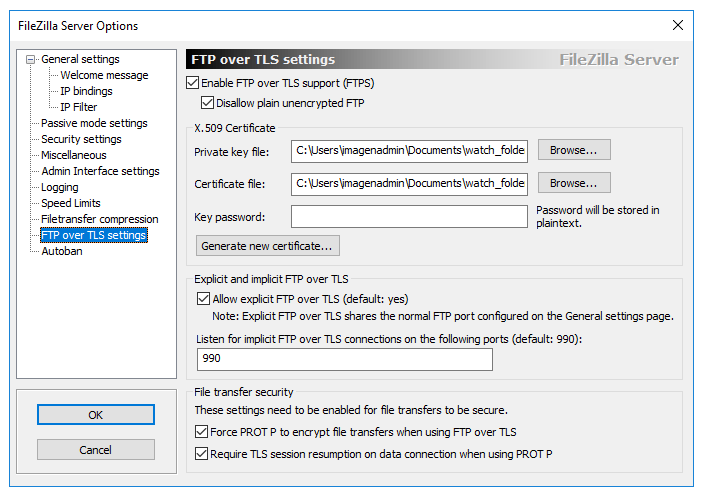702x495 pixels.
Task: Collapse the General settings tree node
Action: (x=30, y=60)
